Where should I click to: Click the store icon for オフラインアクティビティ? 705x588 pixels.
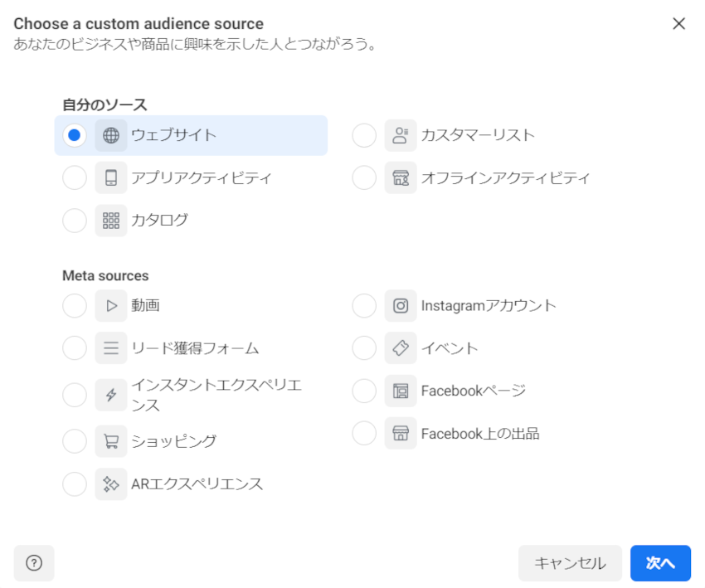tap(401, 178)
